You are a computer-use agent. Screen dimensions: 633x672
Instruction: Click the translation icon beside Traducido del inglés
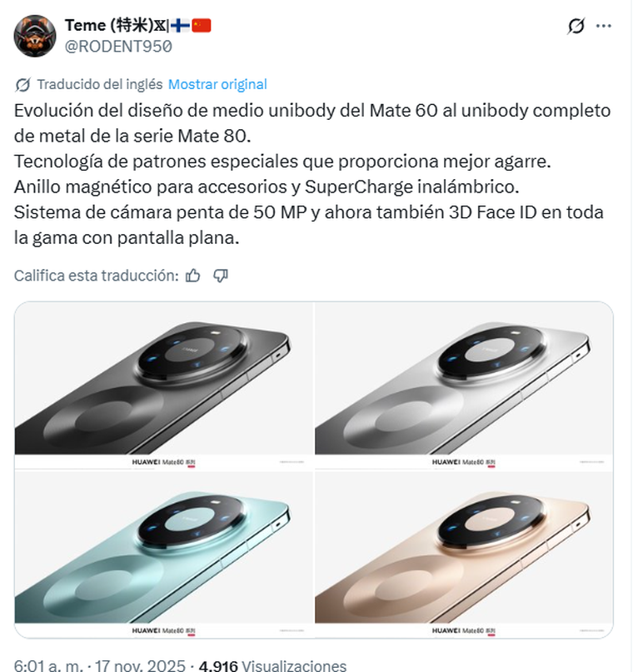coord(22,85)
